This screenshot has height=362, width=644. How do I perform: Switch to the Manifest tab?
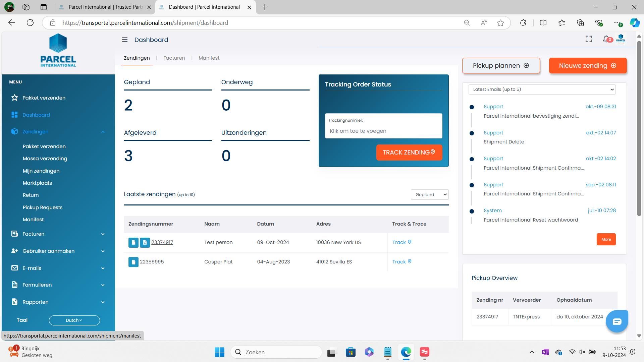(209, 58)
